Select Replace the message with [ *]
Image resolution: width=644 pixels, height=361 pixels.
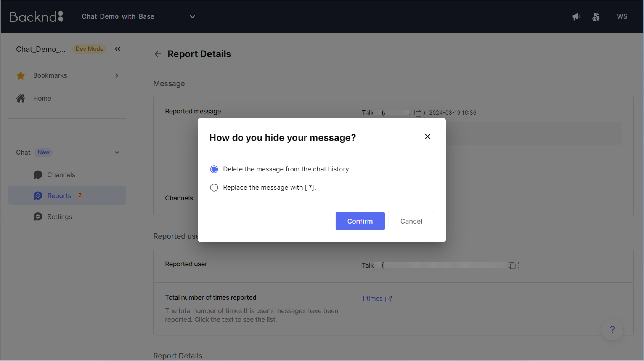263,187
